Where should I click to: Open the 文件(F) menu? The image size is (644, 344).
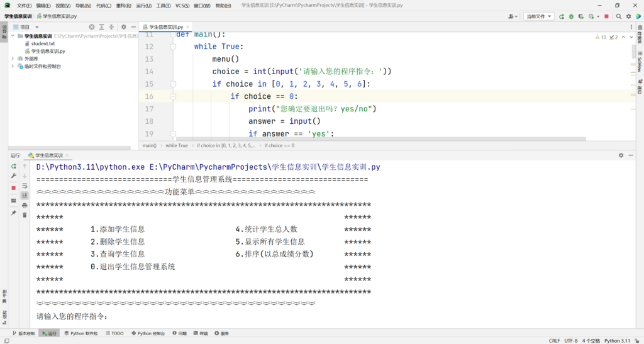[25, 6]
